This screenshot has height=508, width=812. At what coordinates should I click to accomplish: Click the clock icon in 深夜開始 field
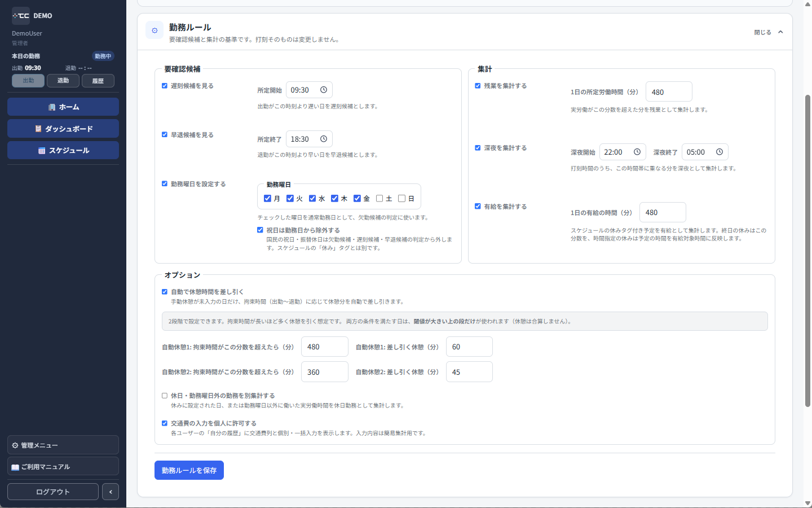637,152
